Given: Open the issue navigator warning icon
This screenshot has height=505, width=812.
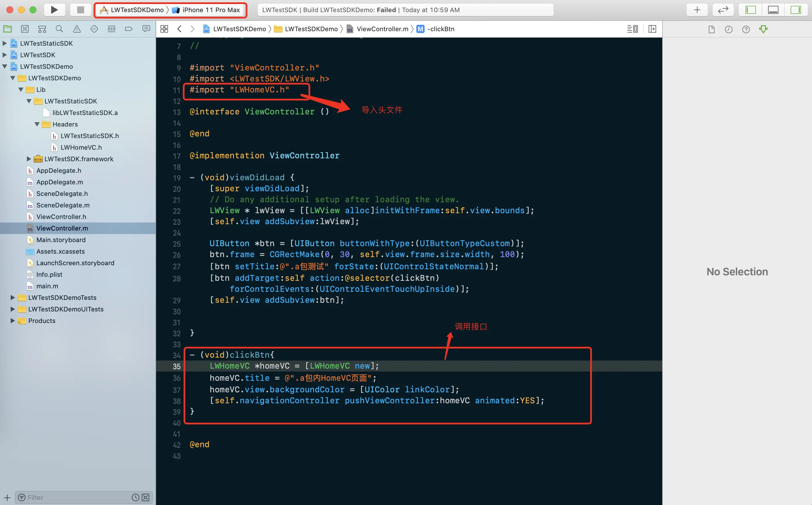Looking at the screenshot, I should (x=77, y=29).
